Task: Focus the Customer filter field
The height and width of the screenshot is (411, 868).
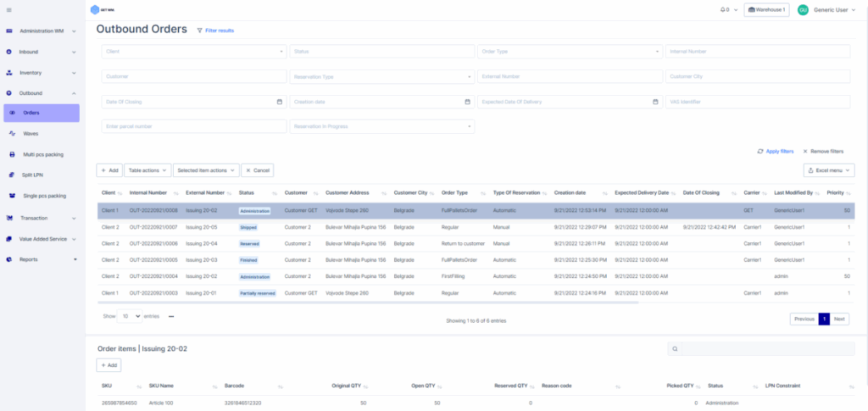Action: [x=194, y=76]
